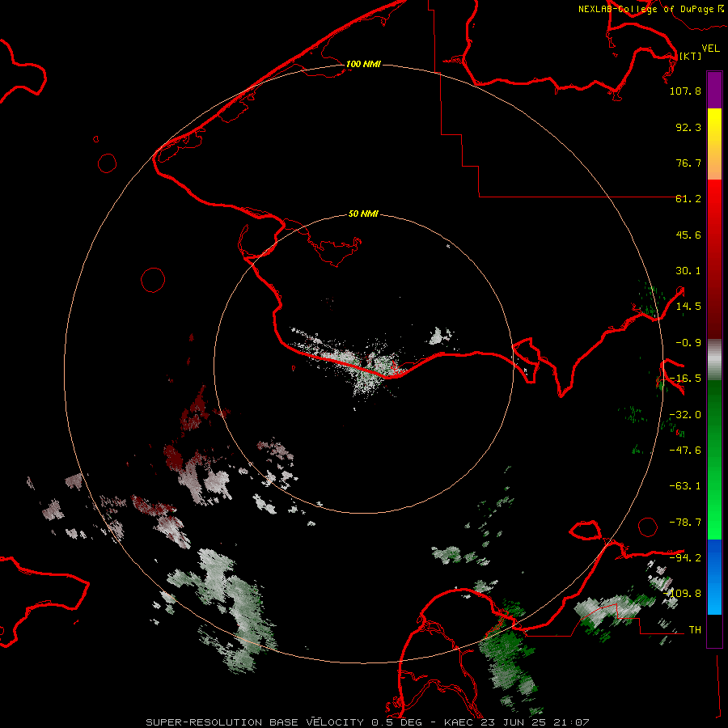Viewport: 728px width, 728px height.
Task: Click the gray near-zero segment of color bar
Action: pos(714,360)
